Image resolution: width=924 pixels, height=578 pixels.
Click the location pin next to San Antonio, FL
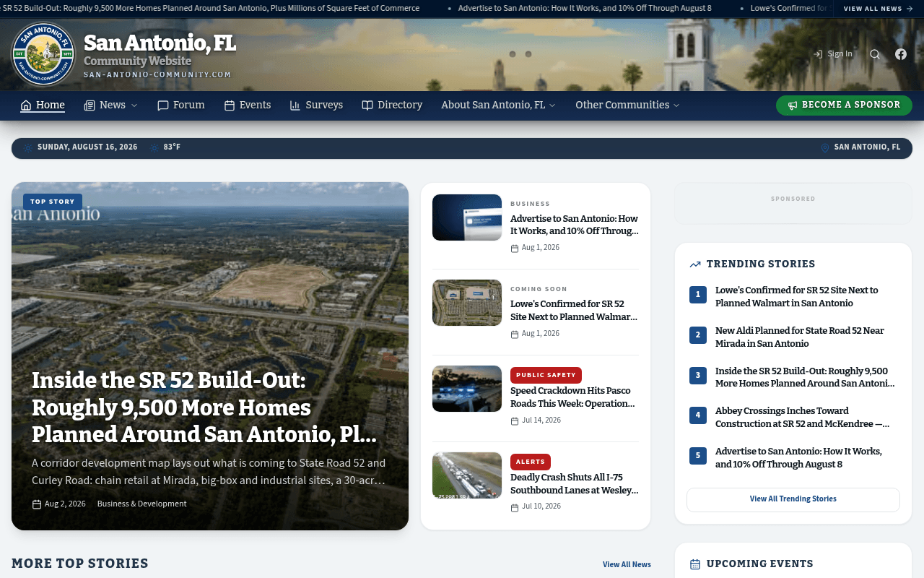click(x=825, y=147)
